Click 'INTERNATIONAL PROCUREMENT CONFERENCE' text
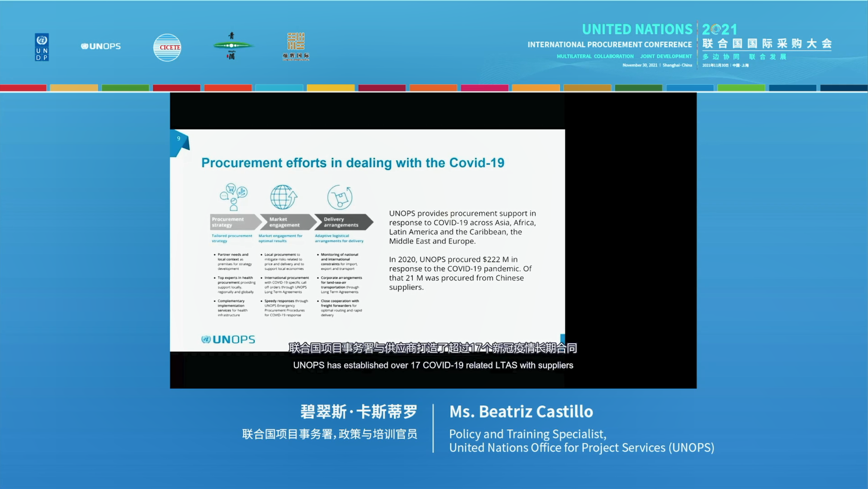Image resolution: width=868 pixels, height=489 pixels. click(610, 45)
